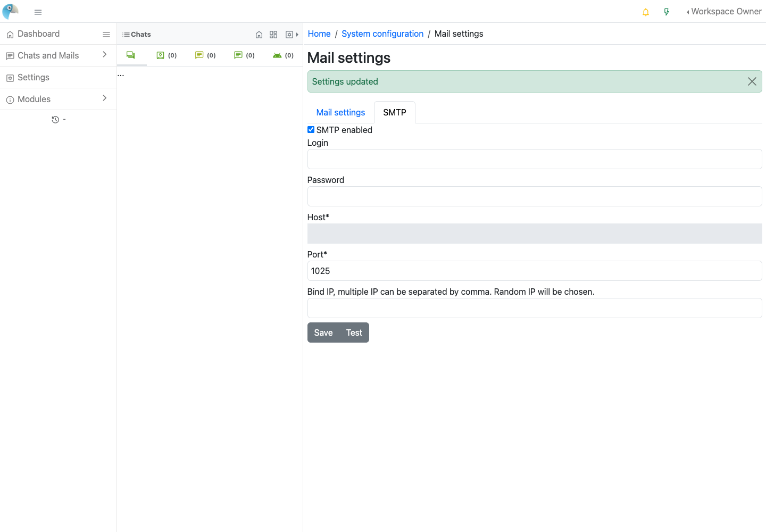The height and width of the screenshot is (532, 766).
Task: Open the Workspace Owner user dropdown
Action: pos(724,12)
